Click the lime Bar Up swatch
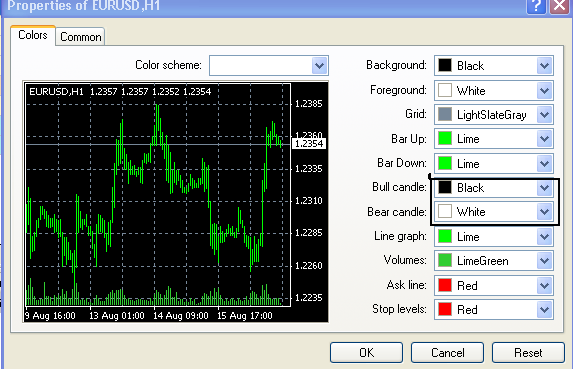The height and width of the screenshot is (369, 573). click(445, 138)
